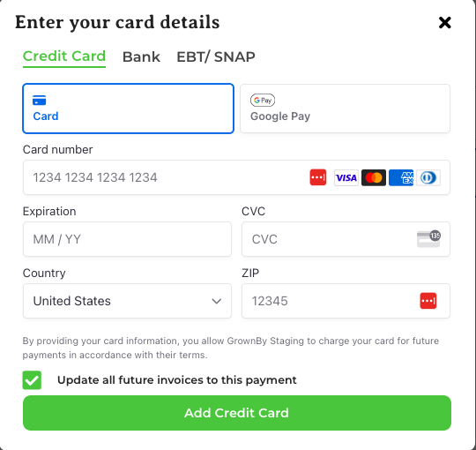Focus the Card number input field
This screenshot has width=476, height=450.
pyautogui.click(x=236, y=177)
